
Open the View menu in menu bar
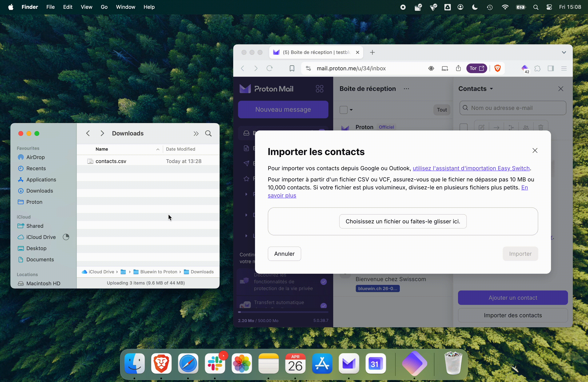86,7
